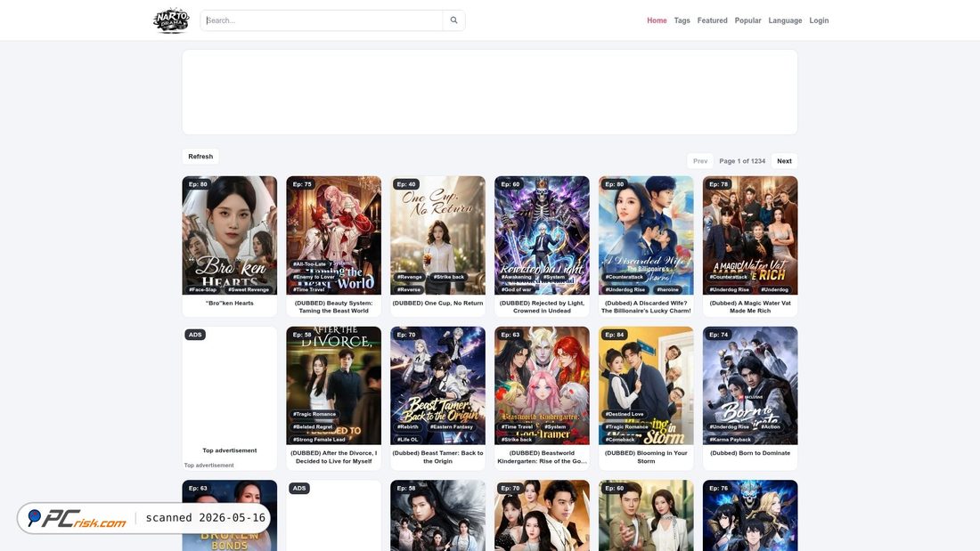Image resolution: width=980 pixels, height=551 pixels.
Task: Click the ADS card labeled Top advertisement
Action: [229, 398]
